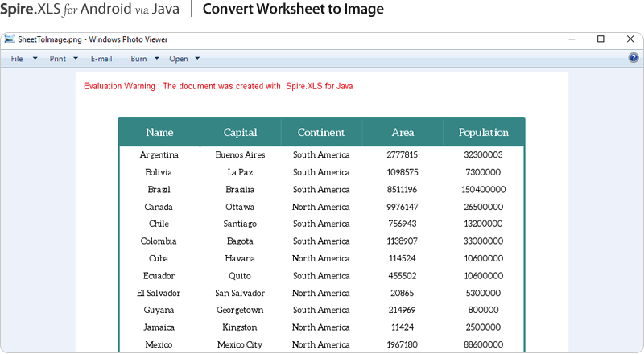Click the Population column header
The height and width of the screenshot is (354, 644).
point(483,133)
